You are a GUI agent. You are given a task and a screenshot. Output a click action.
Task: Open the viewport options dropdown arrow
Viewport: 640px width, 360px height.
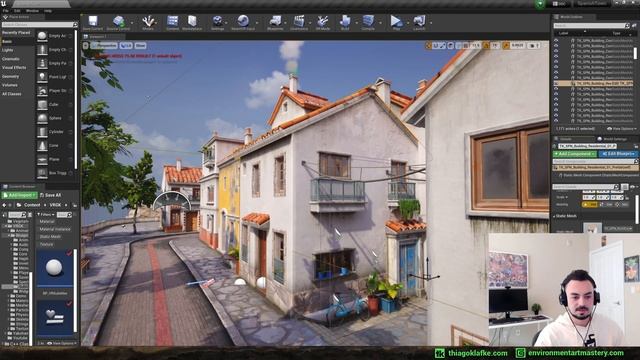point(86,46)
